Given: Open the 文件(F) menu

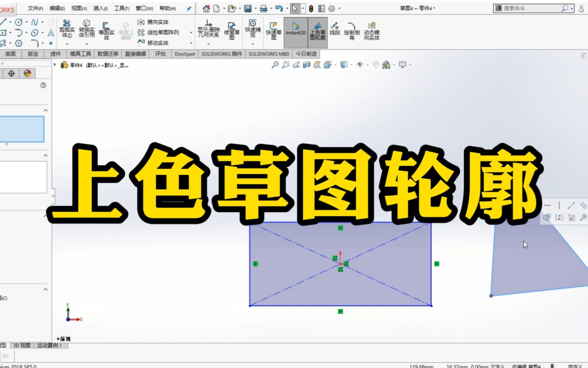Looking at the screenshot, I should (35, 8).
